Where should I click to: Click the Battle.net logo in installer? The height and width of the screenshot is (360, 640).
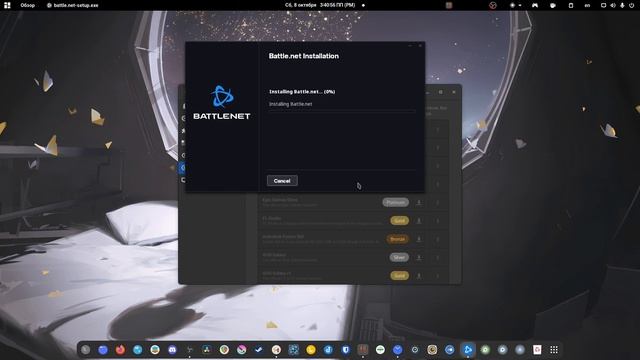click(x=222, y=102)
